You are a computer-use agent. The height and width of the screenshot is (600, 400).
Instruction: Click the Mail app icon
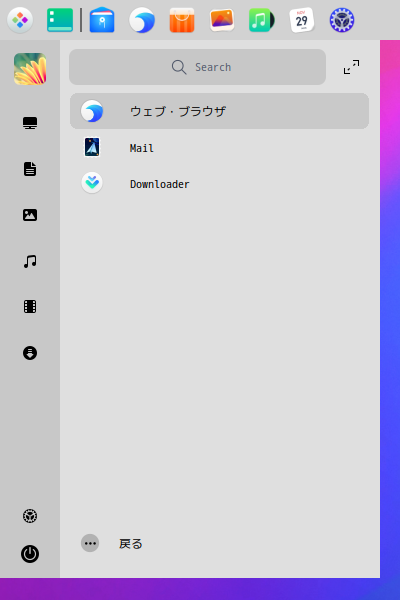point(92,147)
